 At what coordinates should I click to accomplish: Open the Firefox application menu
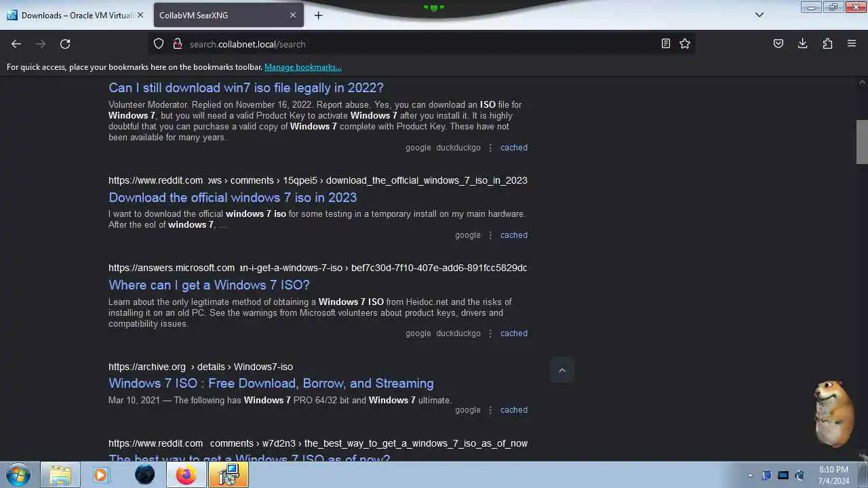pyautogui.click(x=852, y=44)
